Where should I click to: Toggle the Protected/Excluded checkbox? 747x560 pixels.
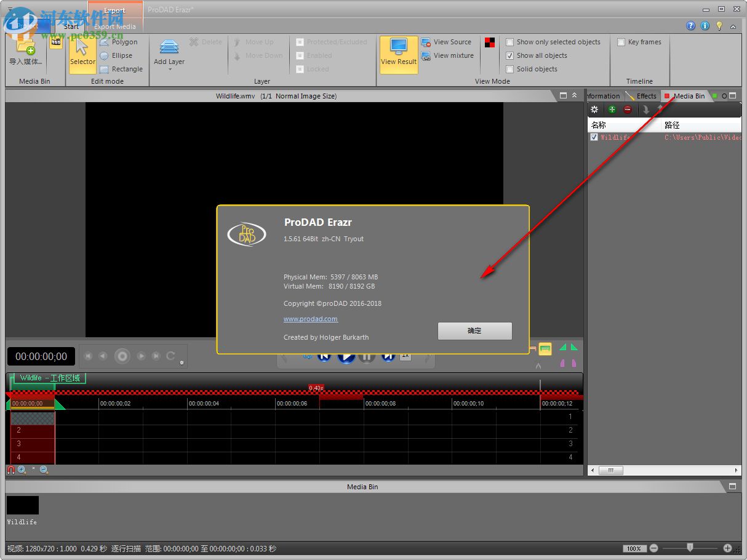click(300, 42)
